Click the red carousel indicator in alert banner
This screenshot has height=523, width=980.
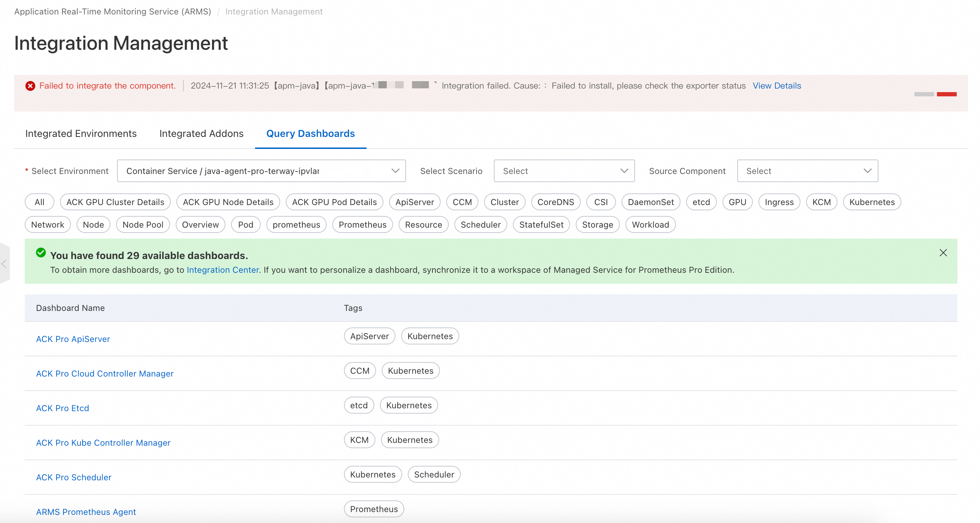pyautogui.click(x=946, y=94)
